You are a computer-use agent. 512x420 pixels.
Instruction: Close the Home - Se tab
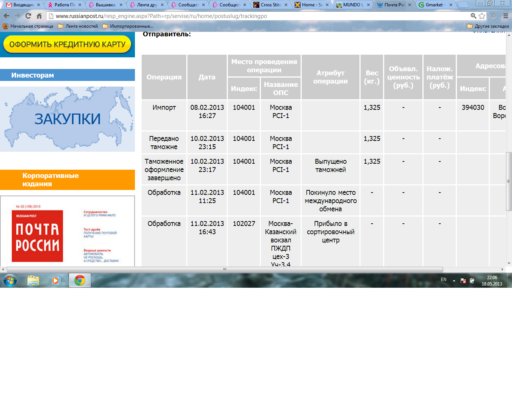tap(327, 5)
